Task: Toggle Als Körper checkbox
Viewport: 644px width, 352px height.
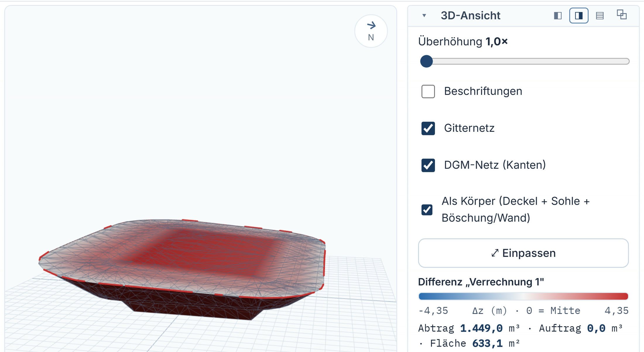Action: (x=427, y=210)
